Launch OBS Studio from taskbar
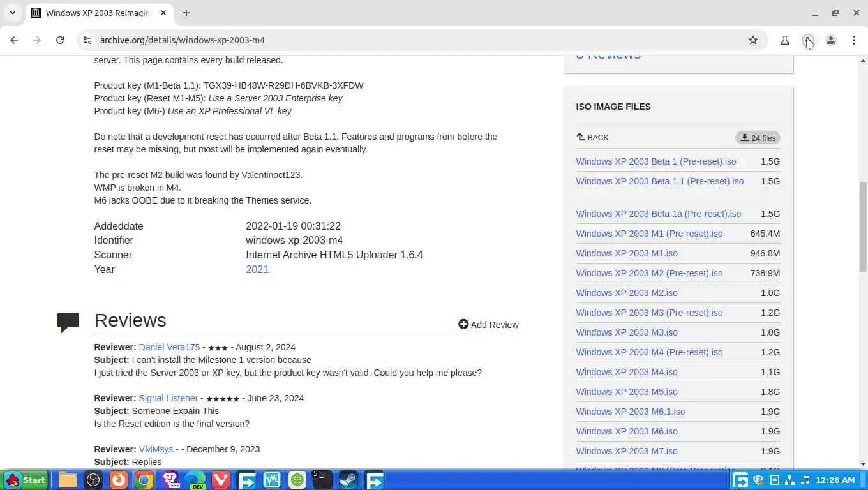 point(93,480)
